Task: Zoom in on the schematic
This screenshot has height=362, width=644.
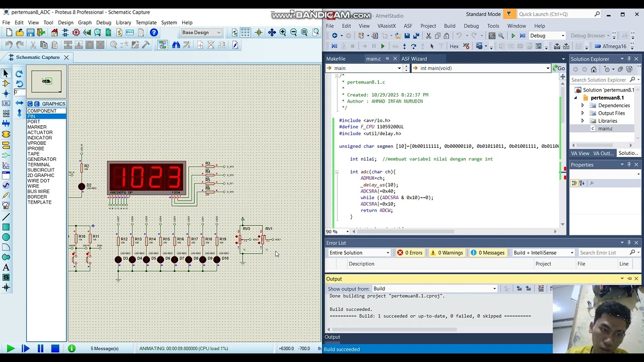Action: [x=283, y=33]
